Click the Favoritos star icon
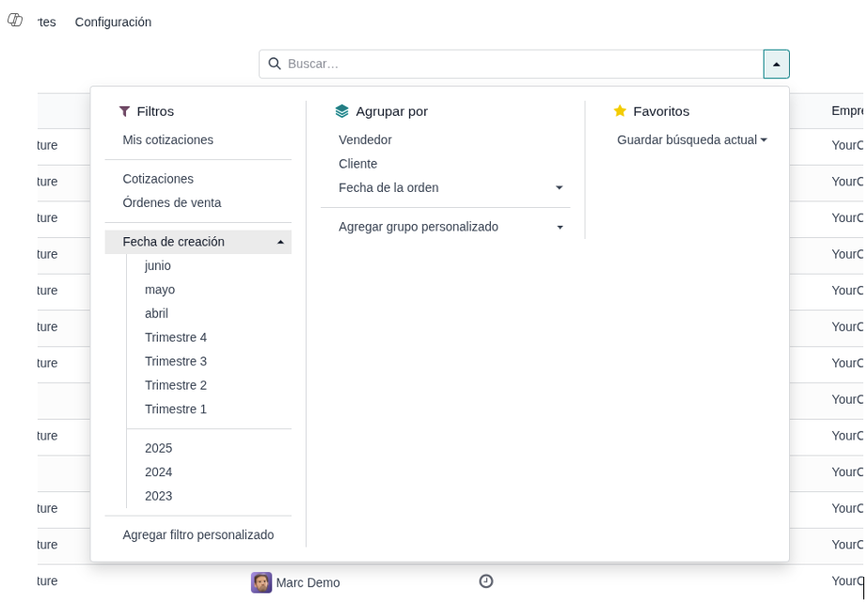The height and width of the screenshot is (606, 868). 620,111
